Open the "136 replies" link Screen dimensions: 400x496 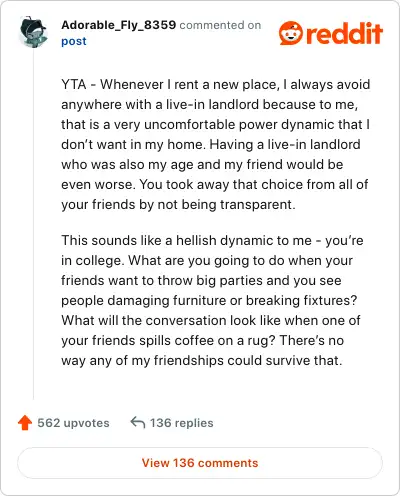[181, 423]
